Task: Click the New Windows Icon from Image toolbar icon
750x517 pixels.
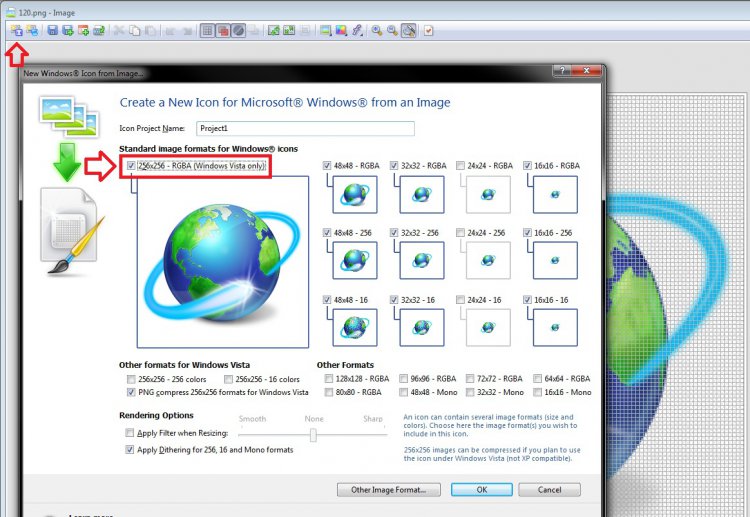Action: [x=17, y=31]
